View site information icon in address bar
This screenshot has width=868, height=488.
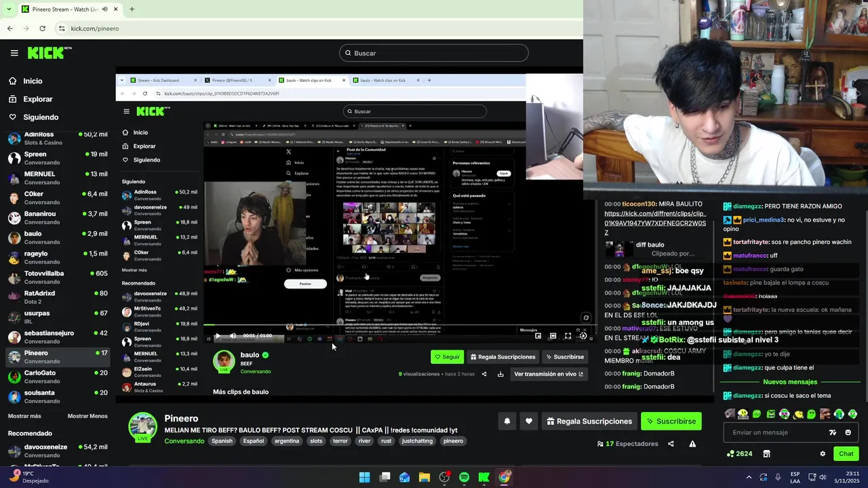[62, 28]
